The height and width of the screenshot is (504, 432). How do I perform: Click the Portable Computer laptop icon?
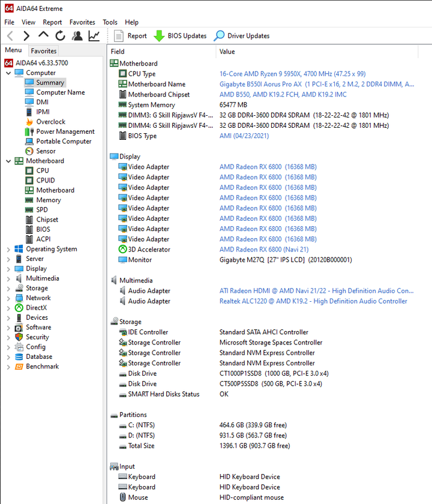29,142
